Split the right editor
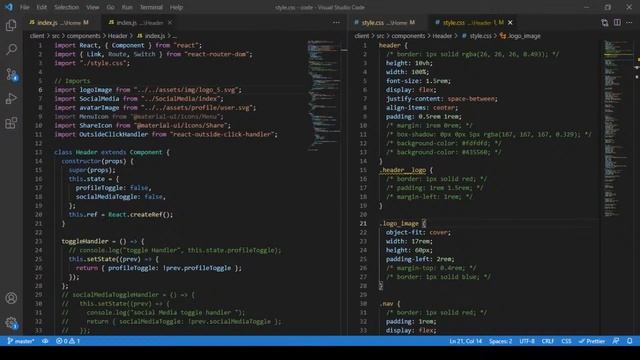 pos(617,22)
